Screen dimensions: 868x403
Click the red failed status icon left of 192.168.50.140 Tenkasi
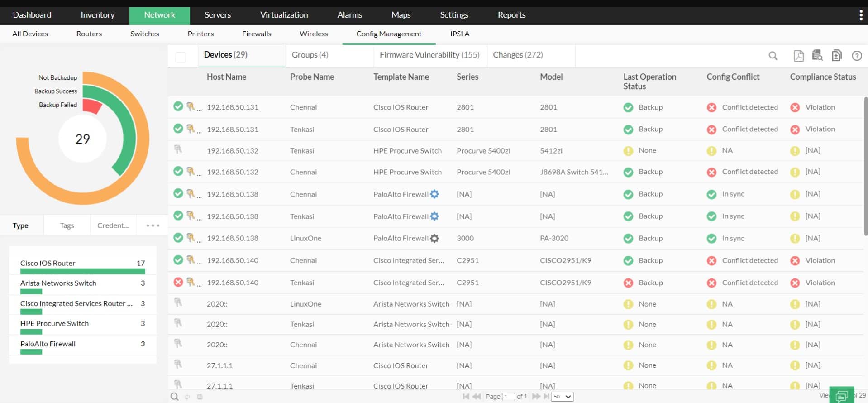pyautogui.click(x=178, y=282)
